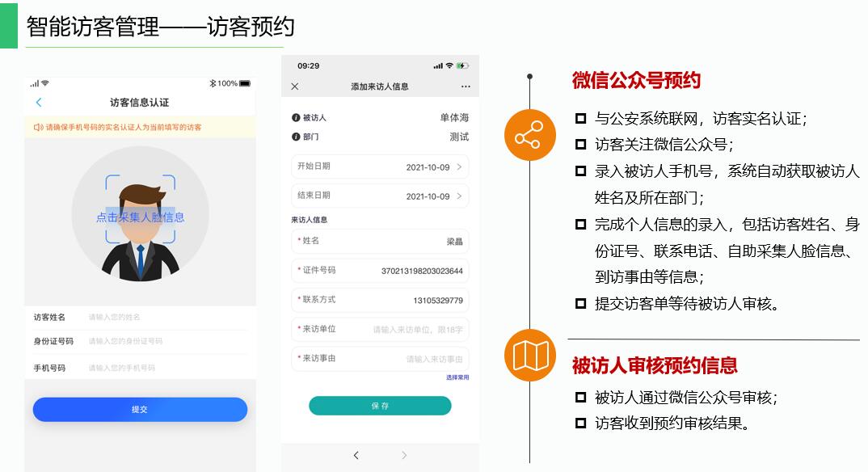This screenshot has height=472, width=868.
Task: Tap the blue back arrow in 访客信息认证
Action: click(x=39, y=103)
